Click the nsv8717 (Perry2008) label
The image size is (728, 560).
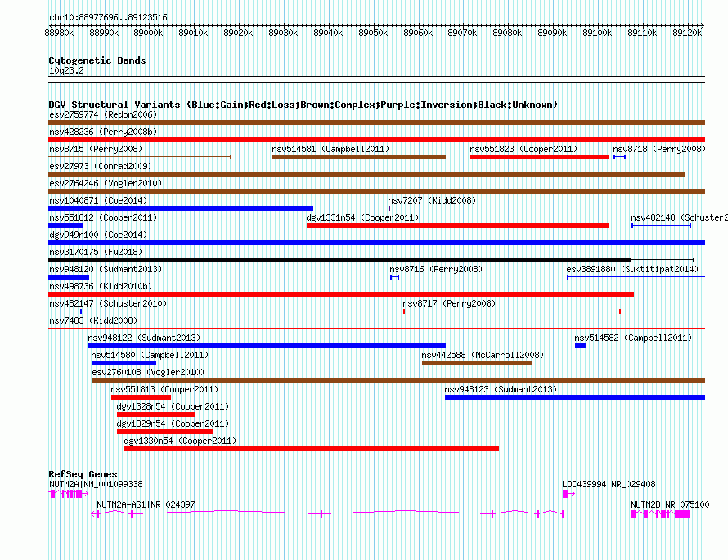(449, 303)
